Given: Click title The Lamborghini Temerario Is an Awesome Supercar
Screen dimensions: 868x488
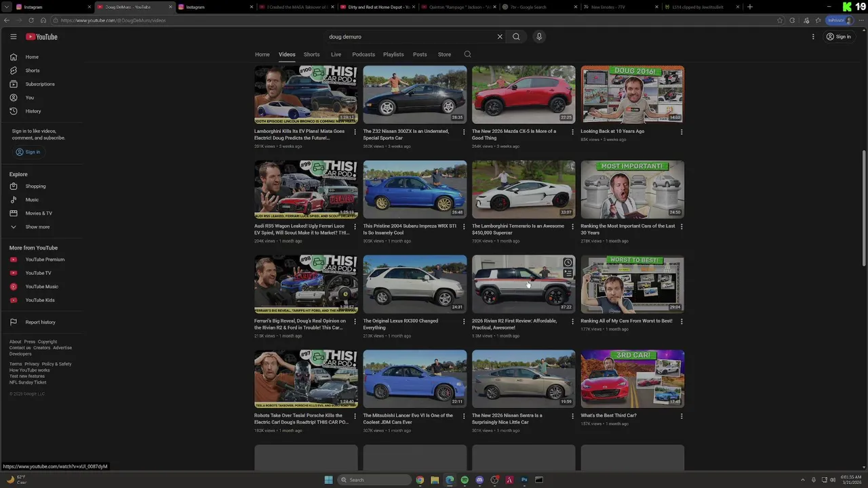Looking at the screenshot, I should [518, 229].
